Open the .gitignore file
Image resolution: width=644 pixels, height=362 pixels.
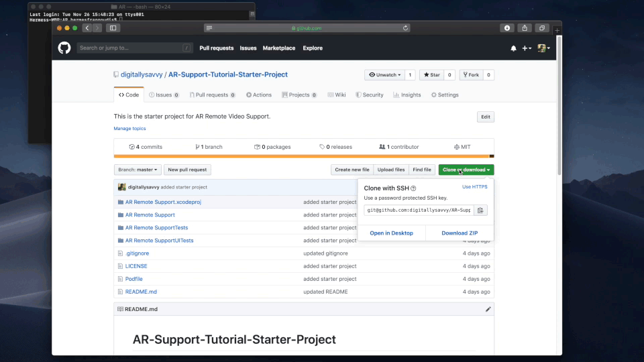pyautogui.click(x=137, y=253)
